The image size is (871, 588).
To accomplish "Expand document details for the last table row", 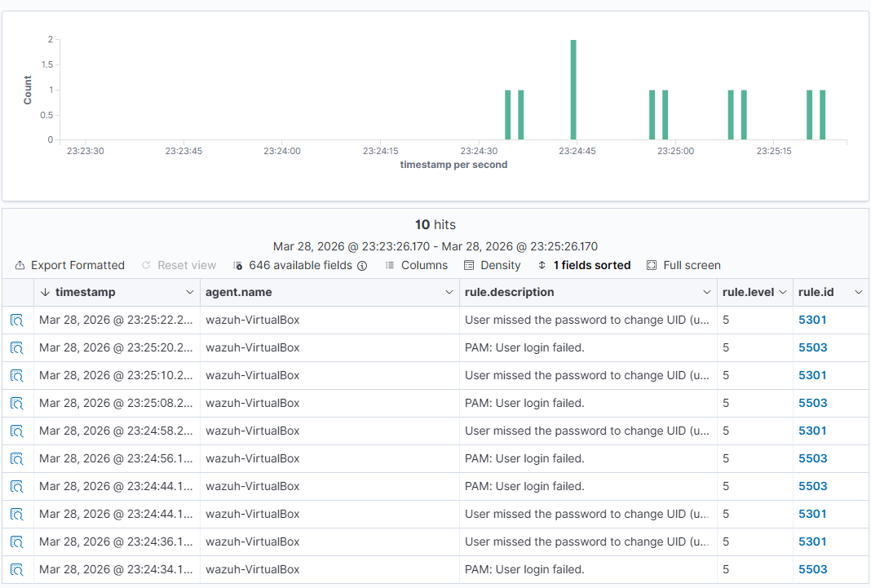I will [17, 569].
